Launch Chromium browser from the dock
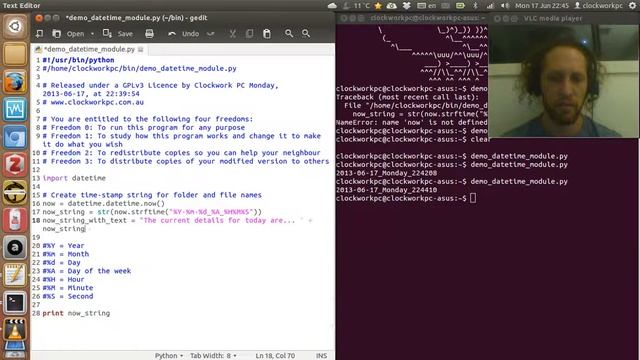Image resolution: width=640 pixels, height=360 pixels. tap(15, 137)
